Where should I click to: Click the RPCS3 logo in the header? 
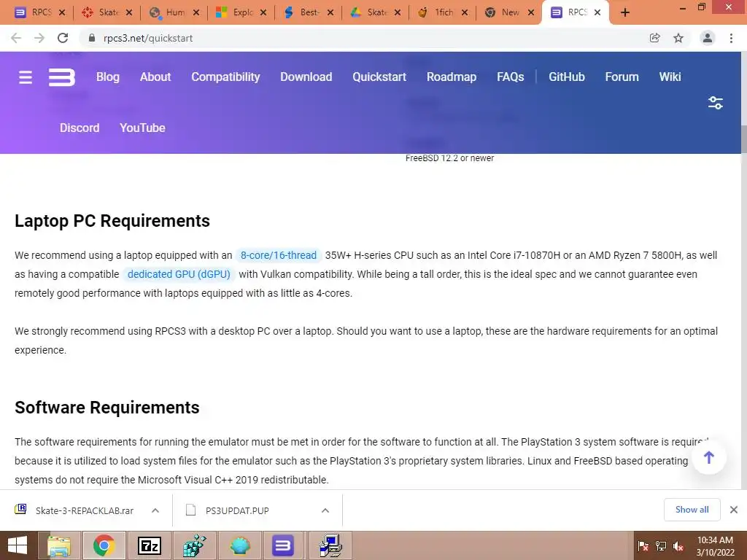[x=62, y=77]
